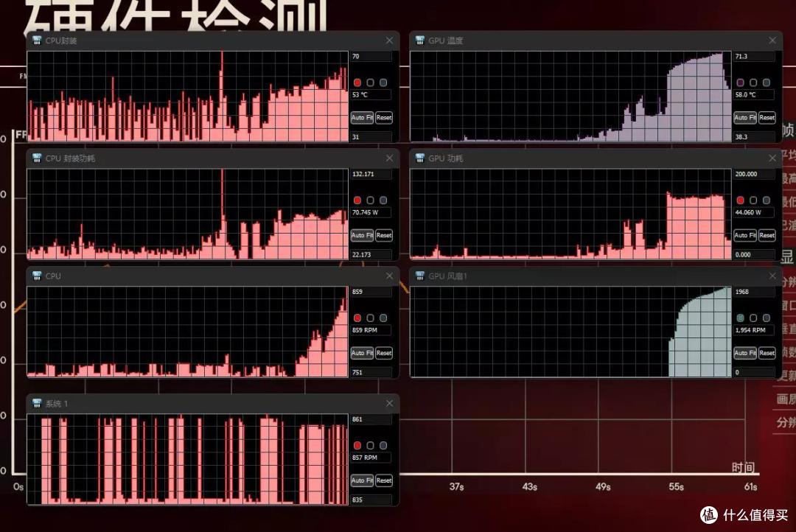Pick the red color swatch in CPU fan window

tap(357, 318)
